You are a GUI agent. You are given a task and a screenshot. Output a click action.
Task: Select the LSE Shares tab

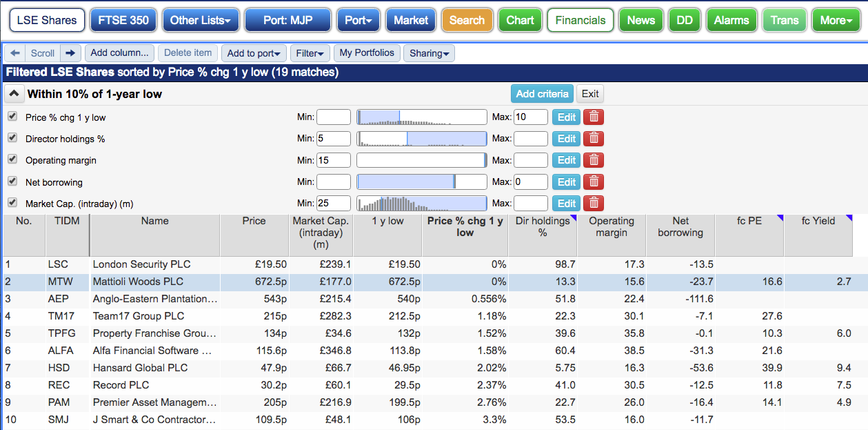47,20
